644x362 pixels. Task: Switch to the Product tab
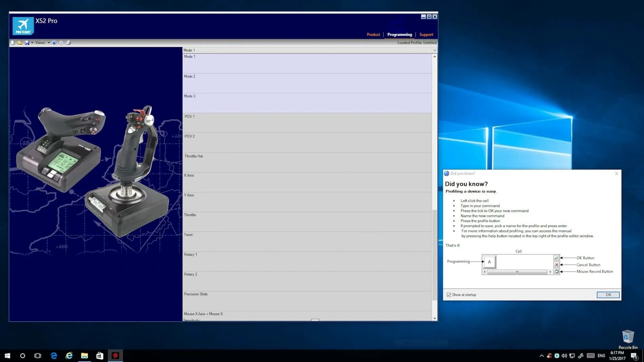click(x=373, y=35)
